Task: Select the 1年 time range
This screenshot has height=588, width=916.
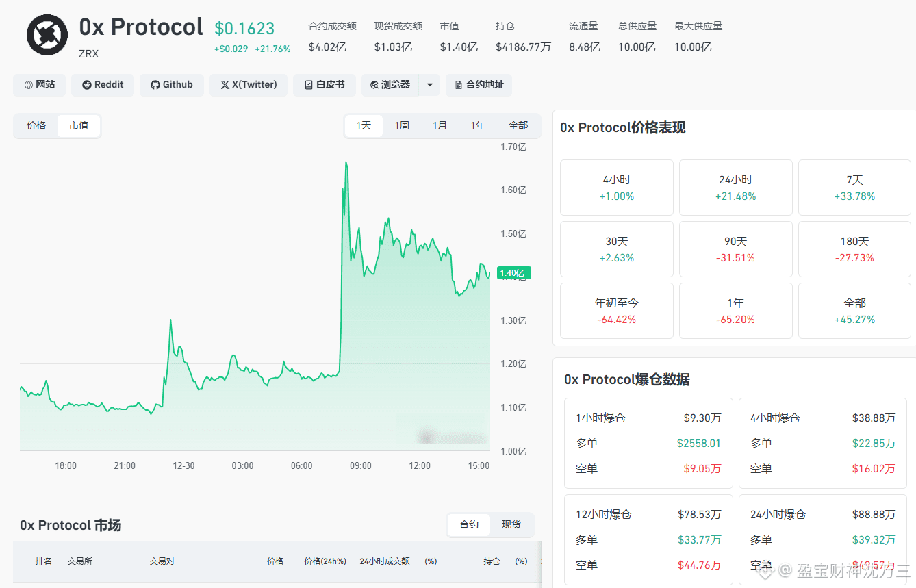Action: [x=478, y=125]
